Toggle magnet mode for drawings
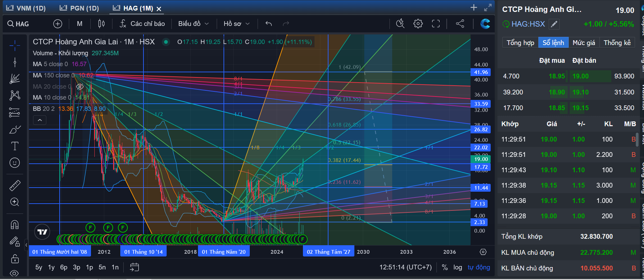Image resolution: width=644 pixels, height=280 pixels. (x=15, y=225)
